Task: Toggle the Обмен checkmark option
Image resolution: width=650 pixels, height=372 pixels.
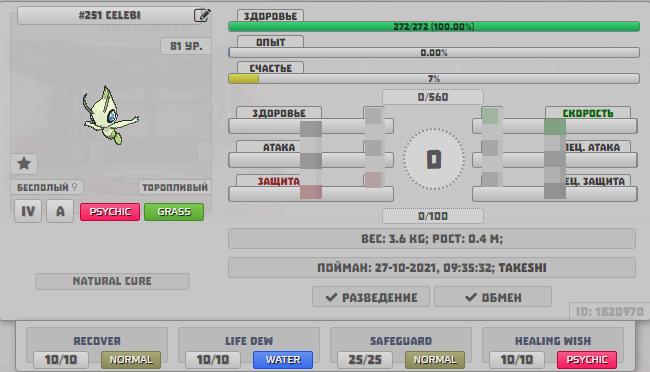Action: (x=493, y=297)
